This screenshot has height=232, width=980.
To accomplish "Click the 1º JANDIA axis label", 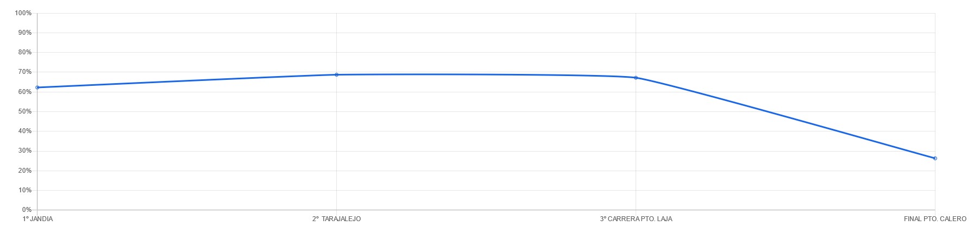I will click(x=37, y=219).
